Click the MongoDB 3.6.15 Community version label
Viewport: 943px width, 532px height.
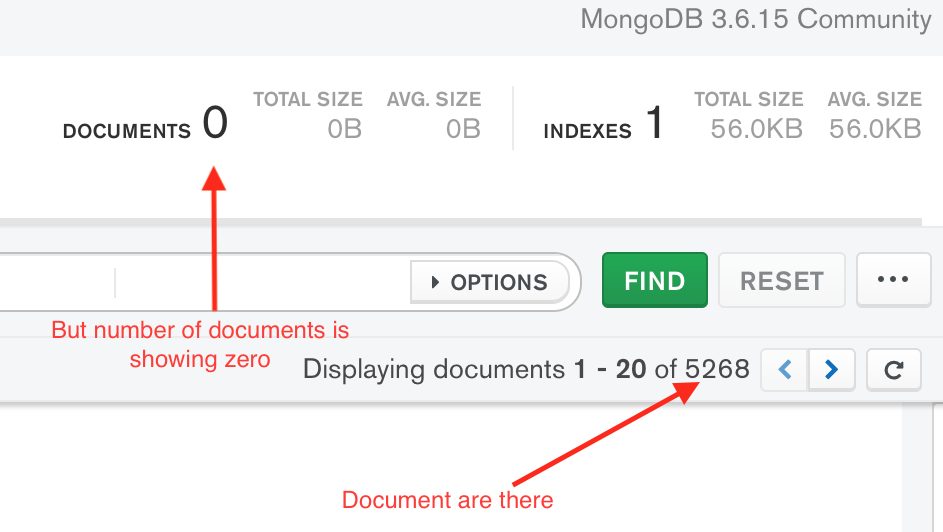point(755,20)
